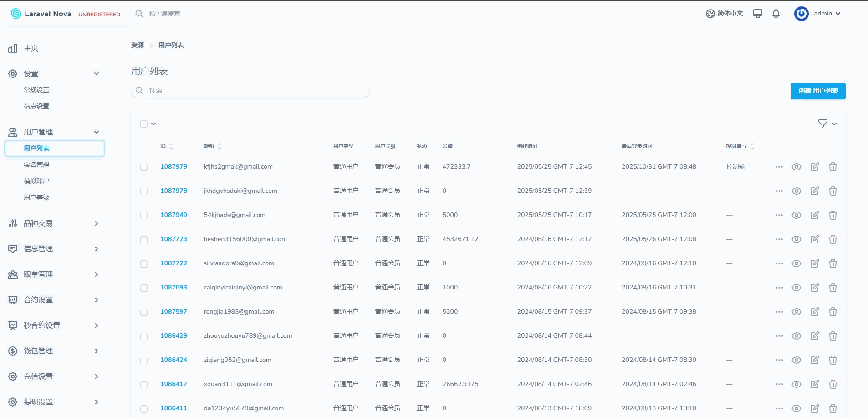Click edit icon for user 1086429
This screenshot has height=418, width=868.
[x=815, y=336]
